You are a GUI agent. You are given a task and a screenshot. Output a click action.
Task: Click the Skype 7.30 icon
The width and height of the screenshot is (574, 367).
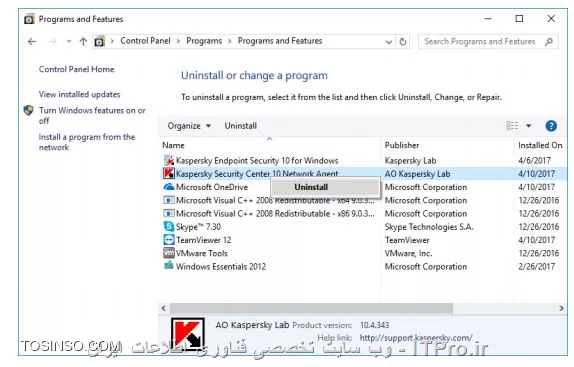[x=169, y=226]
